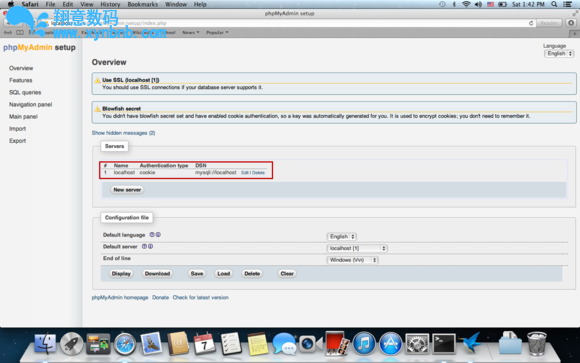Click Delete in the Configuration file section
Image resolution: width=580 pixels, height=363 pixels.
coord(252,274)
